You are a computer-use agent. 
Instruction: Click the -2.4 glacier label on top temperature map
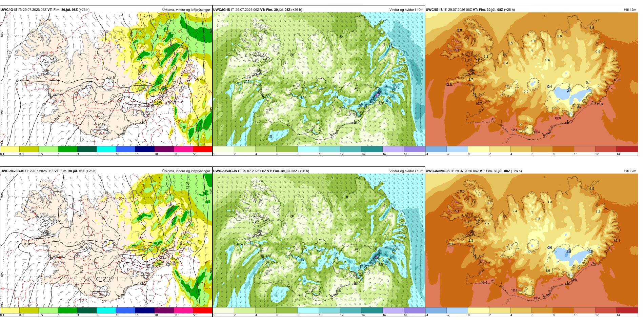click(x=568, y=90)
